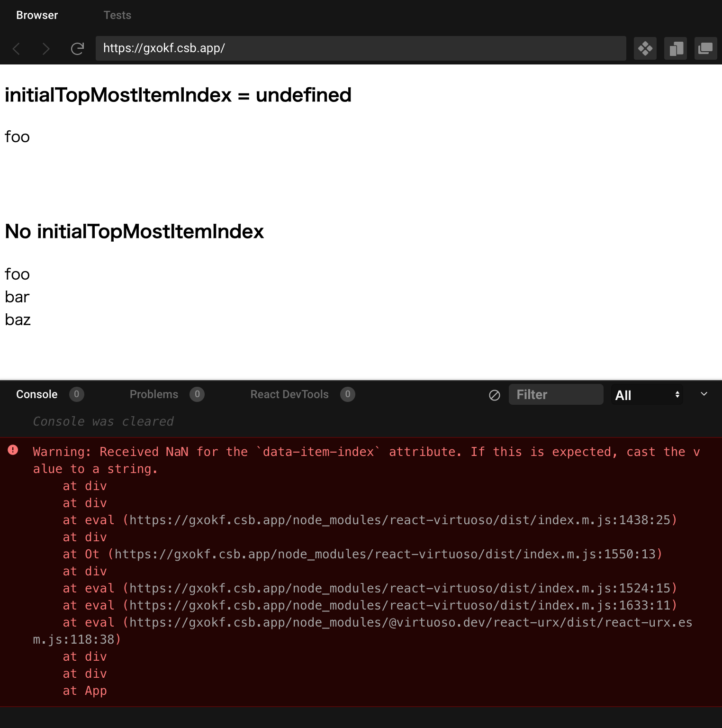Switch to the Tests tab
This screenshot has height=728, width=722.
117,15
